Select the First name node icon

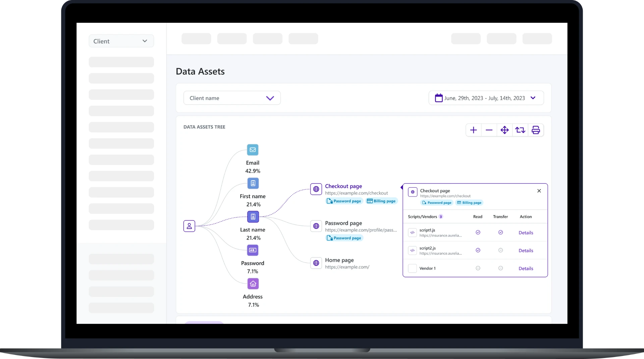(253, 183)
